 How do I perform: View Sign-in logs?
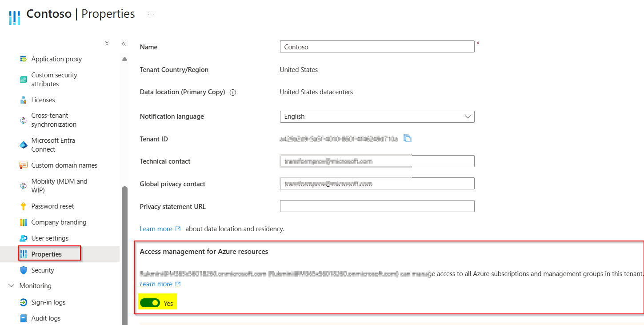point(48,302)
